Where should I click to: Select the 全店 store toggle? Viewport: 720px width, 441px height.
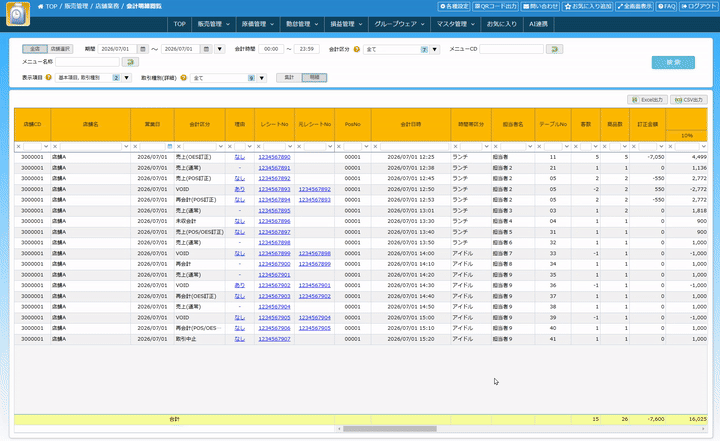point(35,49)
